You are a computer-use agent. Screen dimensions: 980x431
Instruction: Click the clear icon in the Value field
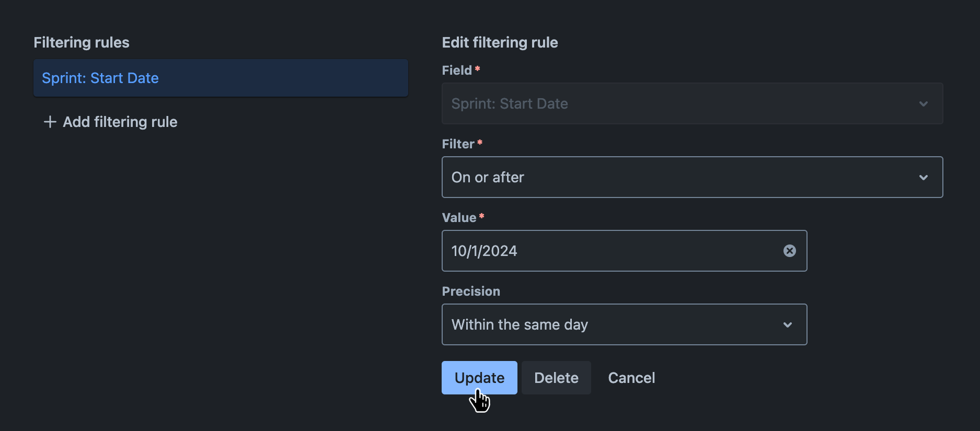tap(789, 251)
